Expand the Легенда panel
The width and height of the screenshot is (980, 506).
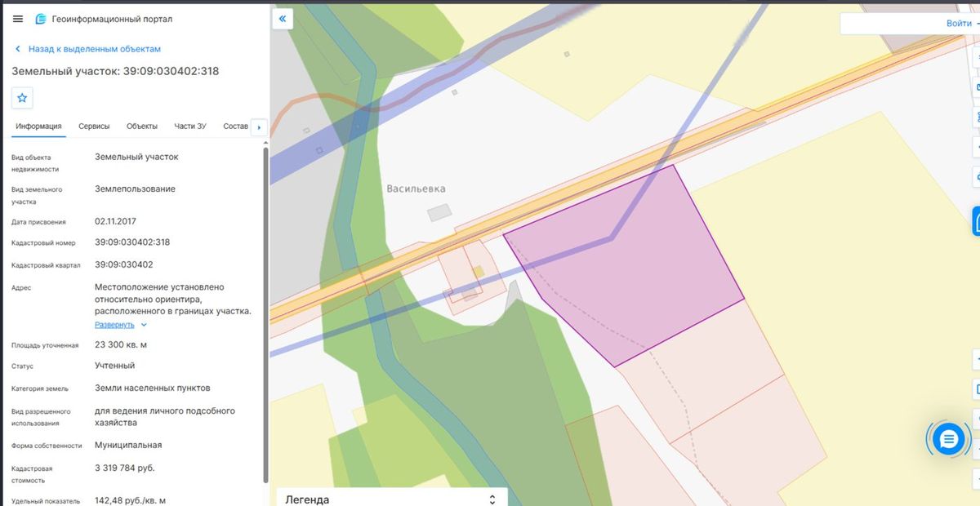[x=392, y=498]
